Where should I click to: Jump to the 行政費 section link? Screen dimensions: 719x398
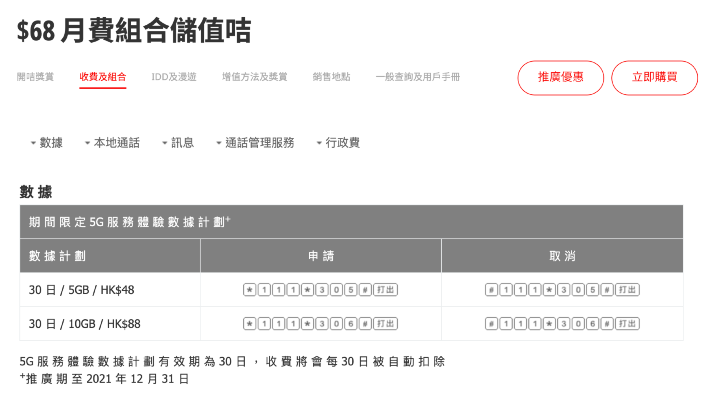(x=338, y=143)
